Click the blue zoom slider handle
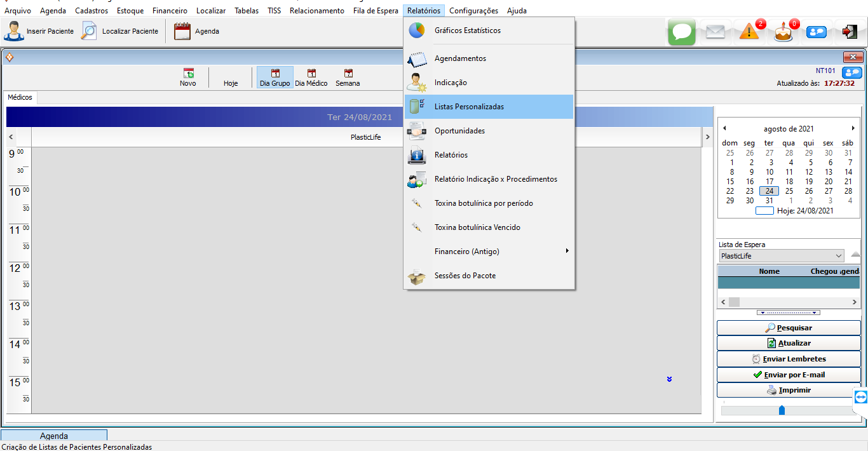 click(782, 410)
